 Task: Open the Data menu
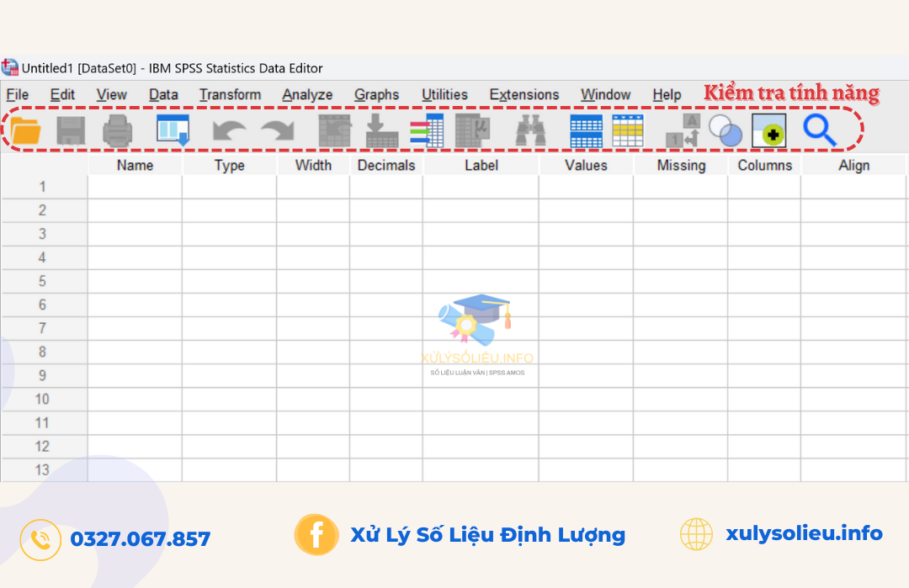(x=163, y=94)
